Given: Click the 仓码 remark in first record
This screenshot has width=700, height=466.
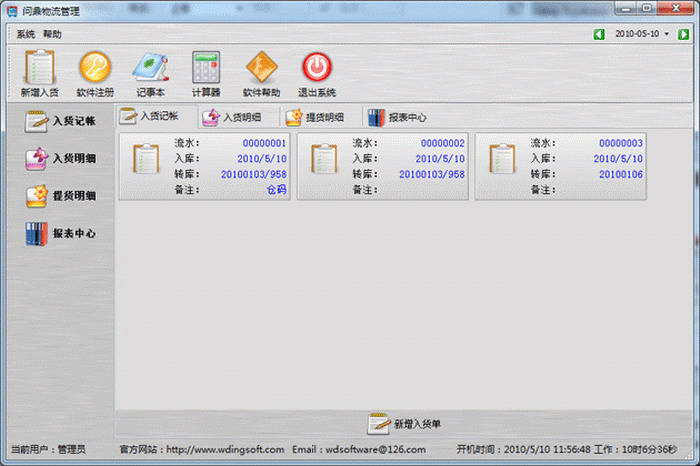Looking at the screenshot, I should [276, 190].
